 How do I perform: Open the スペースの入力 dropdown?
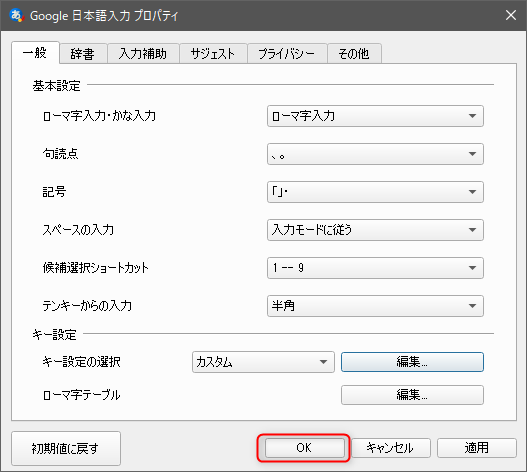click(x=375, y=230)
